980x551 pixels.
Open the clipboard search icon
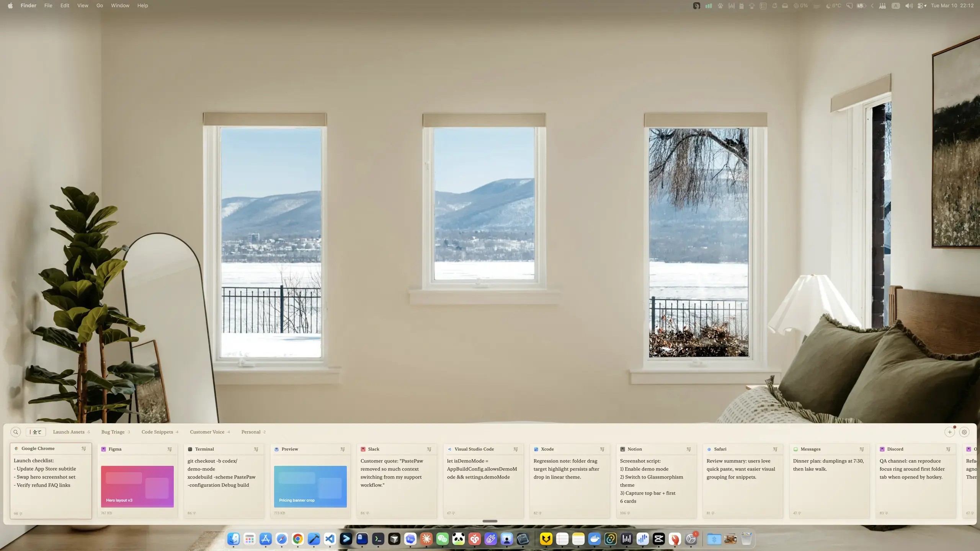click(16, 432)
